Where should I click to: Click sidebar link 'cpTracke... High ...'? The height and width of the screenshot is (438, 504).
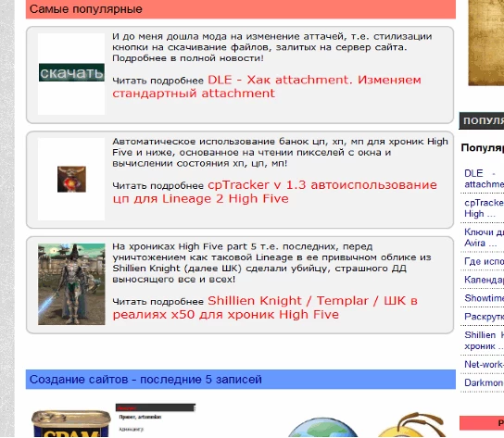tap(484, 208)
